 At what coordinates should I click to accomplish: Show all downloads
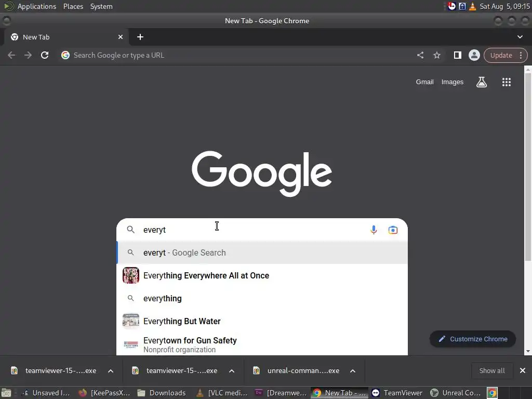(492, 370)
